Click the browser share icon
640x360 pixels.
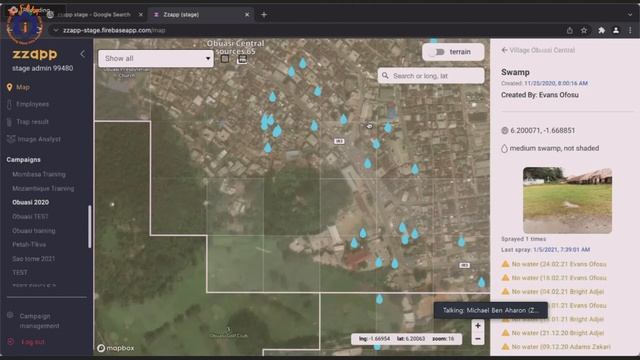pyautogui.click(x=569, y=30)
